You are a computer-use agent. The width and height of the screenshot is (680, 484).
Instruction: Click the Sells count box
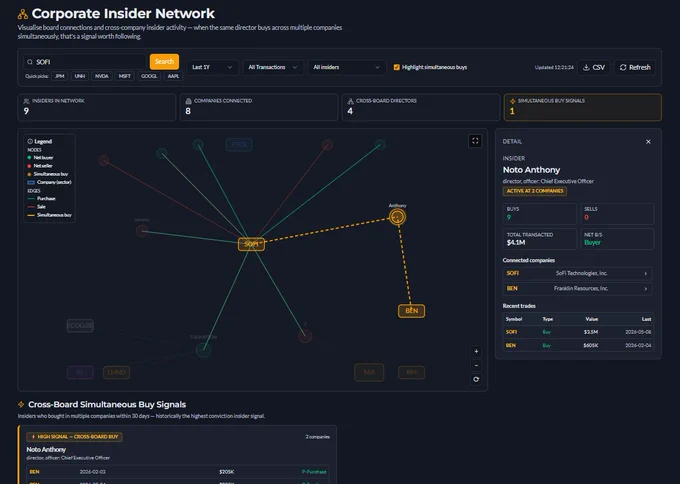[x=617, y=213]
